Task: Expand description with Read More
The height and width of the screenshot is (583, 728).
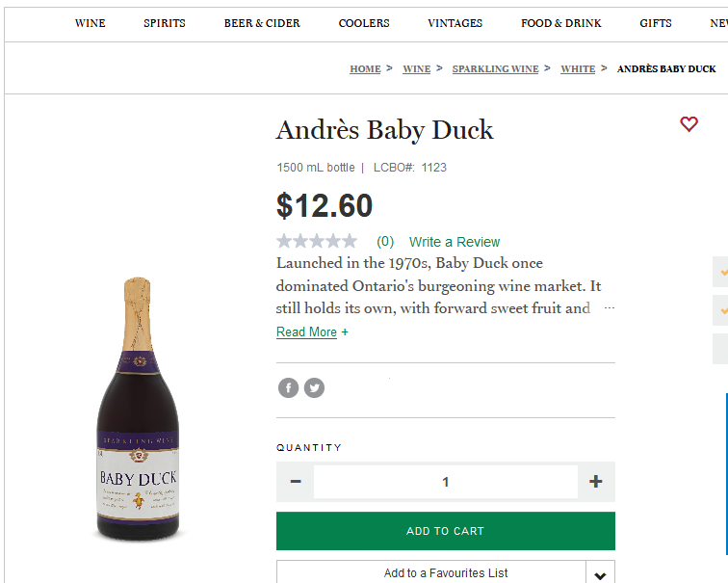Action: point(307,332)
